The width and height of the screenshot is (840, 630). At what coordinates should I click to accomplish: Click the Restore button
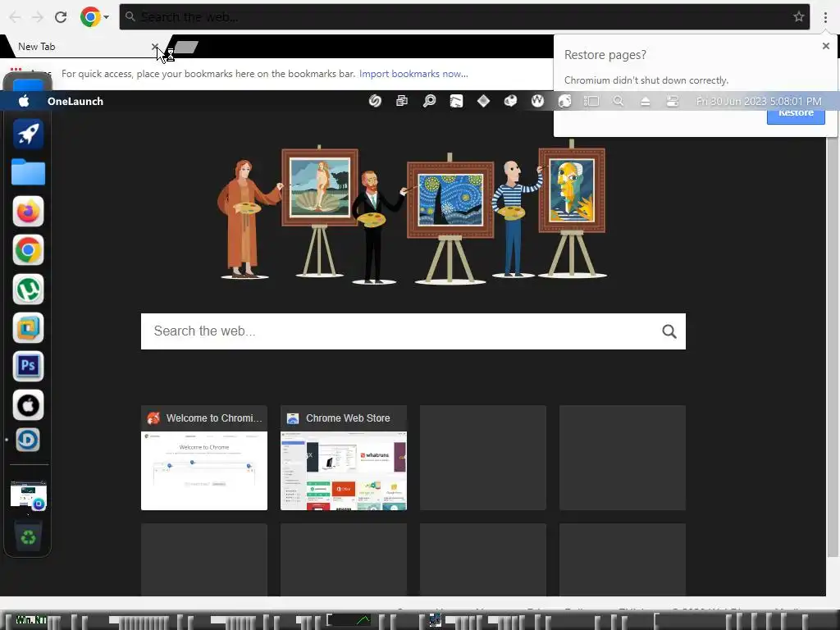click(796, 113)
